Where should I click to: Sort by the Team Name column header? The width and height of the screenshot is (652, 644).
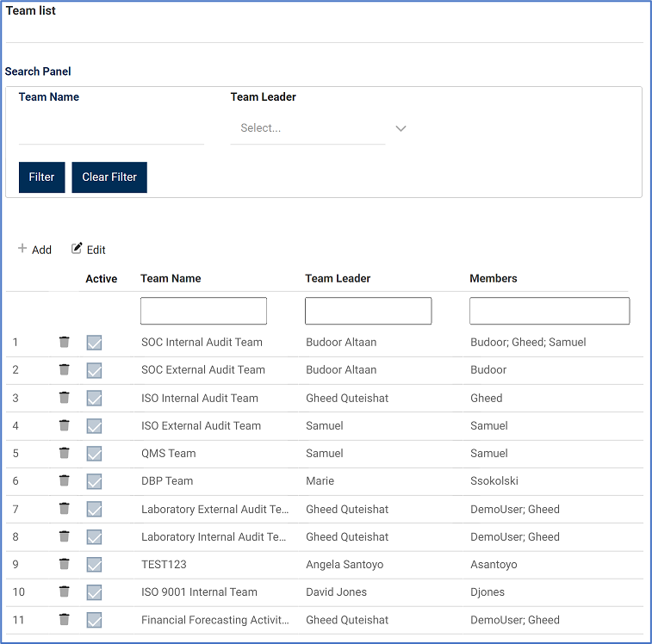click(x=171, y=279)
